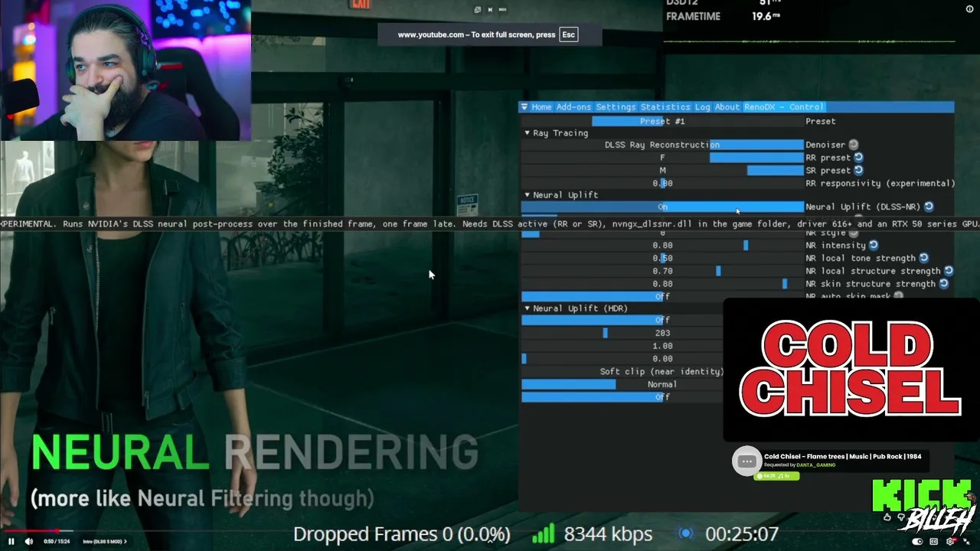Open the Normal option selector
Image resolution: width=980 pixels, height=551 pixels.
pos(622,384)
